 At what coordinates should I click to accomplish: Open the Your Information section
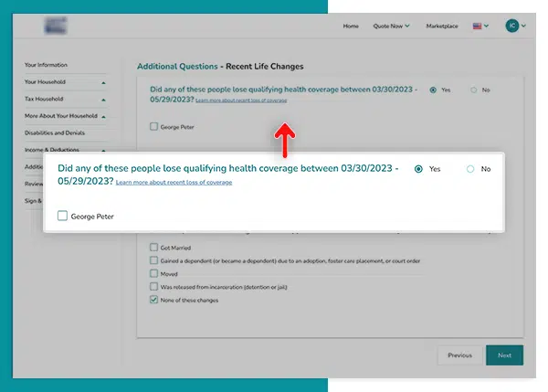pyautogui.click(x=46, y=65)
